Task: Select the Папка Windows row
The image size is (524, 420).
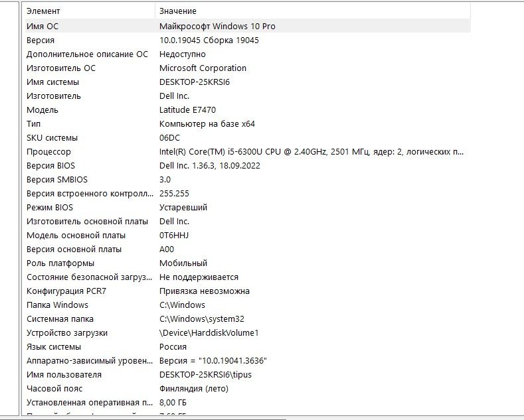Action: pos(248,305)
